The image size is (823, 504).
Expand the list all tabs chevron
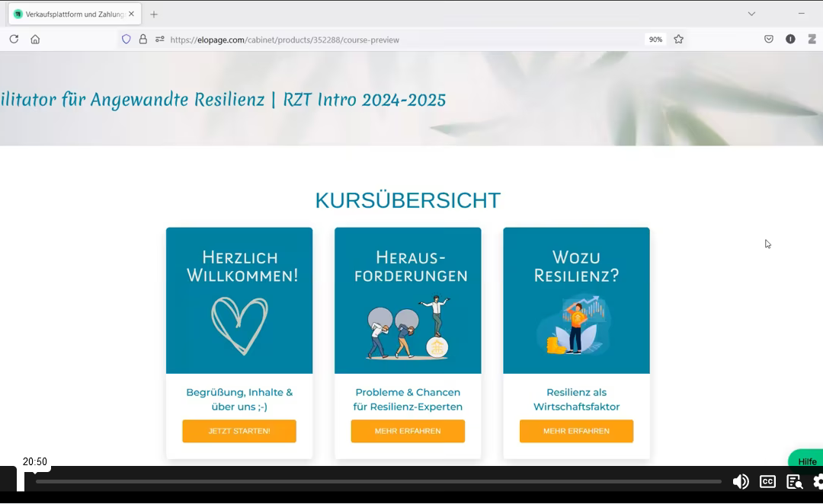point(751,14)
